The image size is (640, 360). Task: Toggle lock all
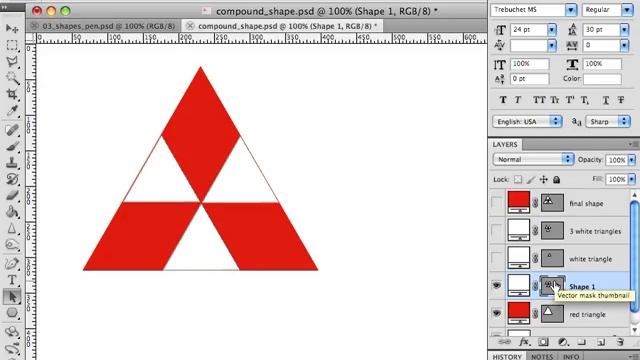[556, 179]
